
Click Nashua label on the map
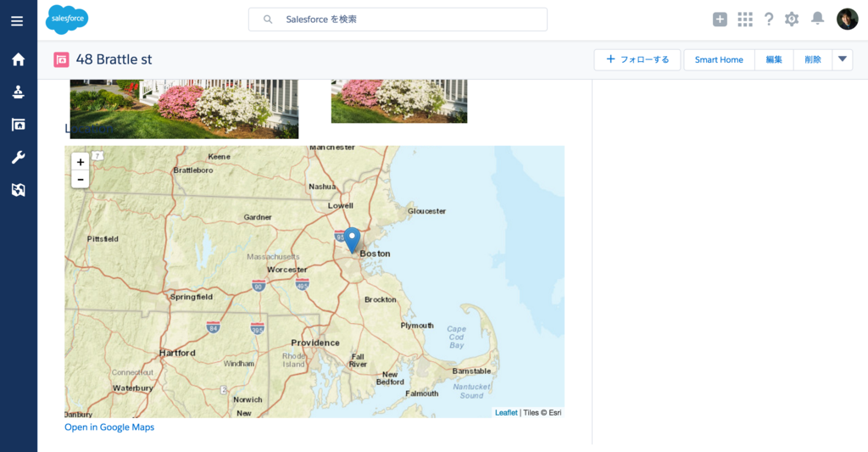pos(322,187)
